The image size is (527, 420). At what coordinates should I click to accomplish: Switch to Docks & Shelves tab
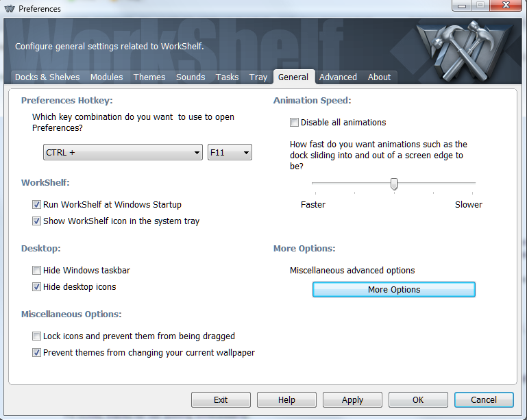(47, 77)
